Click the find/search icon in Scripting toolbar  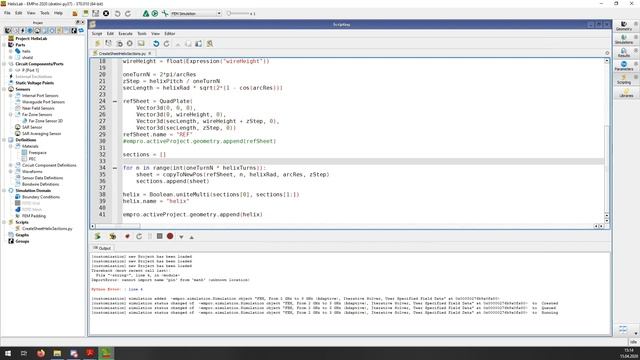point(210,44)
